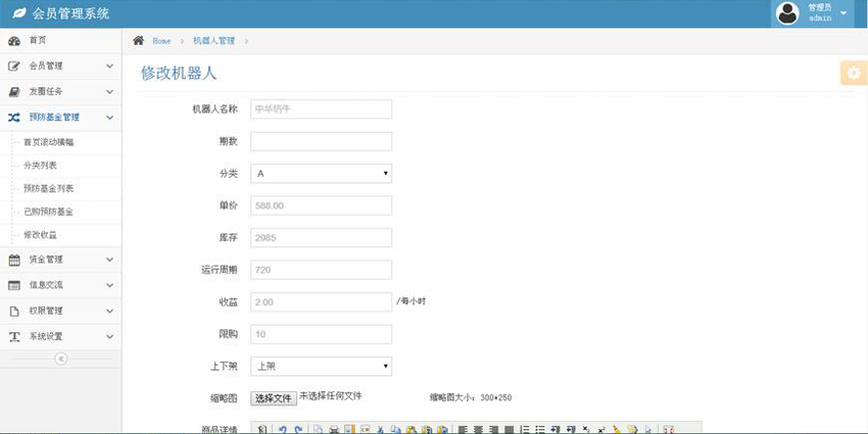Expand the 资金管理 menu chevron

[x=109, y=260]
